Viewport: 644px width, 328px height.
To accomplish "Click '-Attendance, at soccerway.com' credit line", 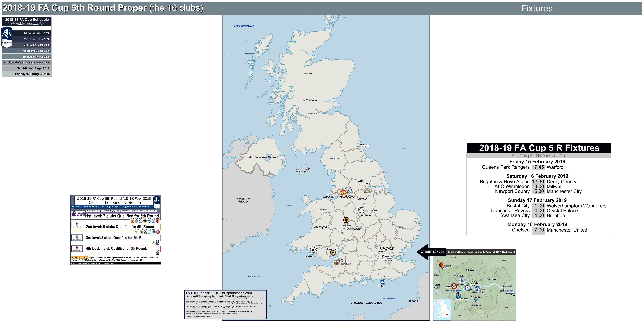I will pyautogui.click(x=198, y=317).
